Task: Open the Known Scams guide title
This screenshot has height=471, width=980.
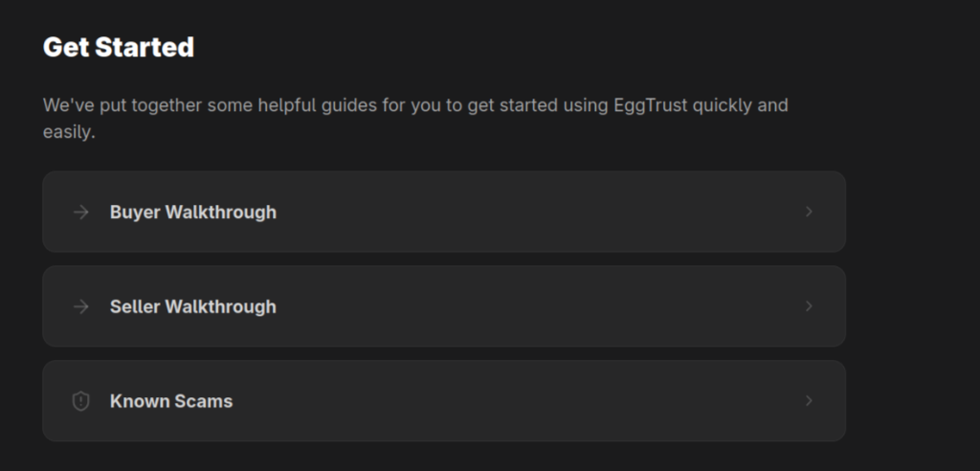Action: pyautogui.click(x=170, y=402)
